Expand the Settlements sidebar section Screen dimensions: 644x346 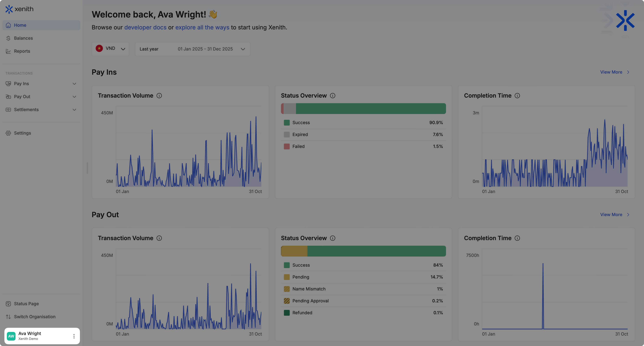pos(41,110)
